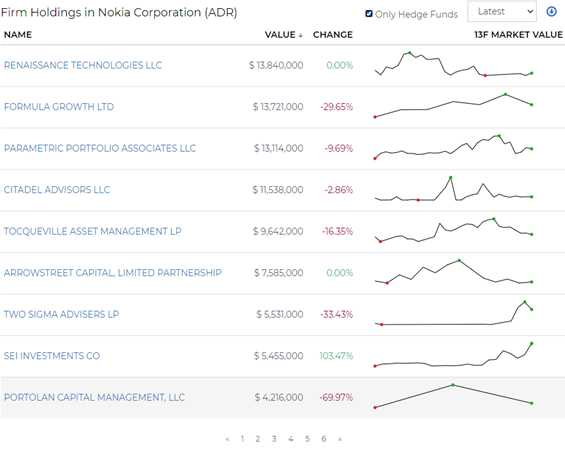Go to page 3 of results
The height and width of the screenshot is (451, 565).
tap(274, 439)
